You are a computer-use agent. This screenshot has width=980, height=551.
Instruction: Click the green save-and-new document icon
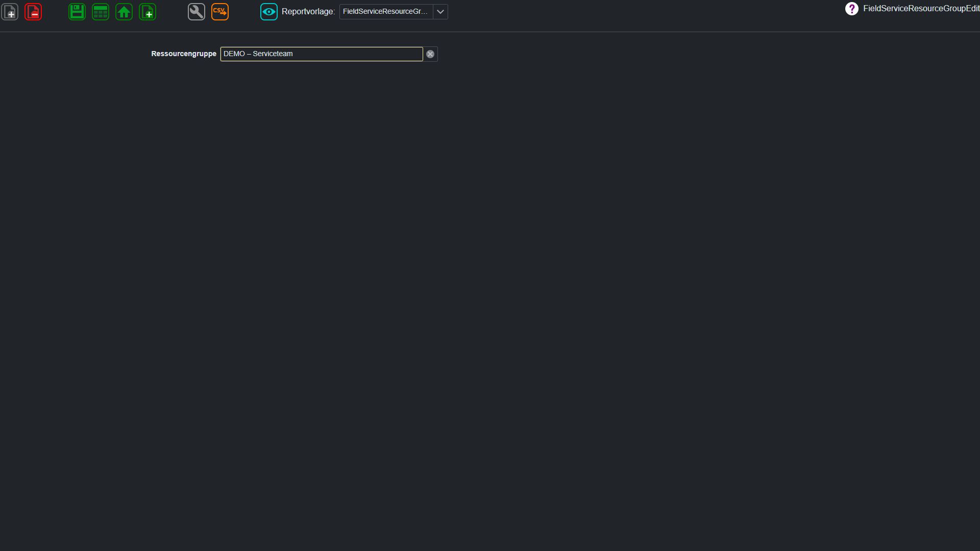point(148,12)
